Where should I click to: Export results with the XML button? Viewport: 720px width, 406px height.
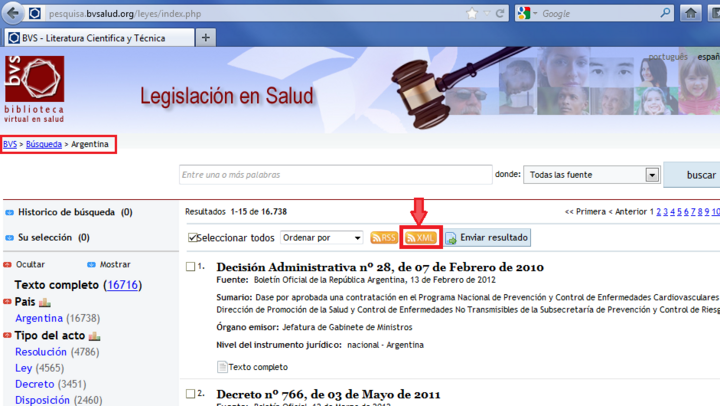[x=421, y=237]
